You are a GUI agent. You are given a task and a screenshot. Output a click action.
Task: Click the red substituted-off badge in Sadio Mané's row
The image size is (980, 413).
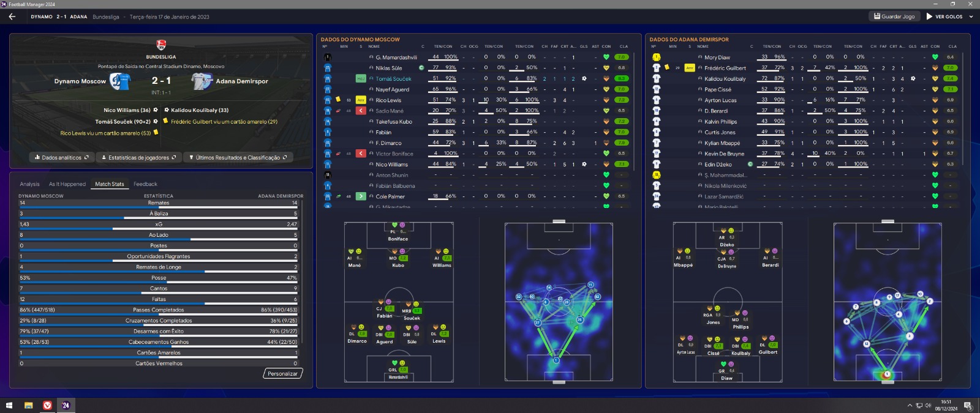coord(361,111)
